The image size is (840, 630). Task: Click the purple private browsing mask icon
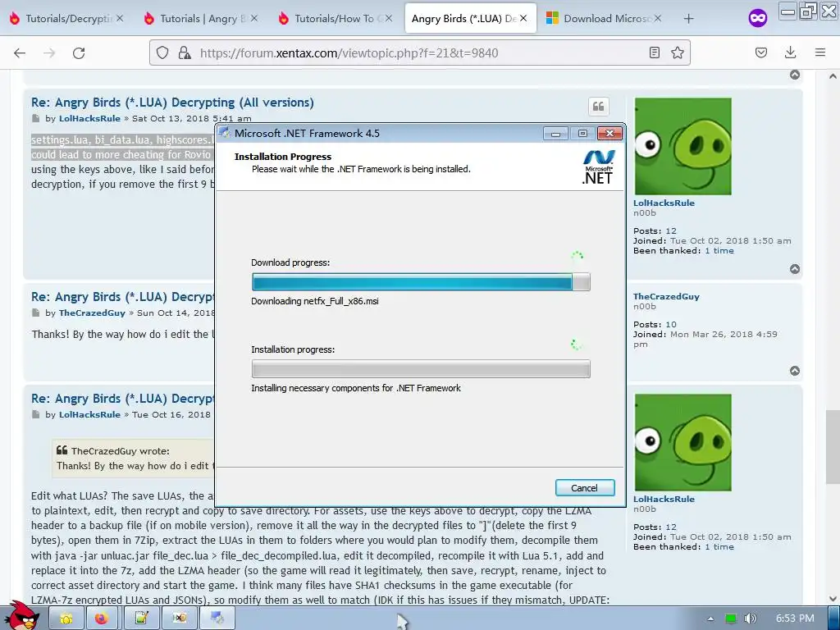(x=757, y=18)
